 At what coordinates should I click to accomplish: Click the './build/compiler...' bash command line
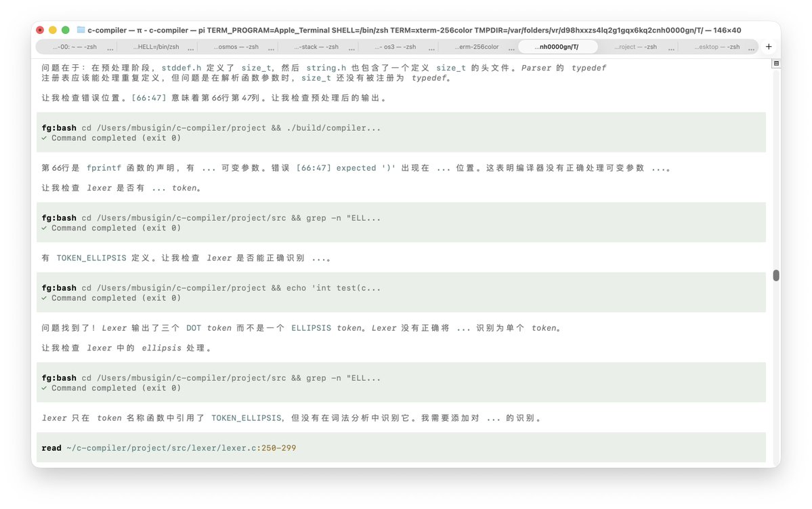click(x=211, y=128)
